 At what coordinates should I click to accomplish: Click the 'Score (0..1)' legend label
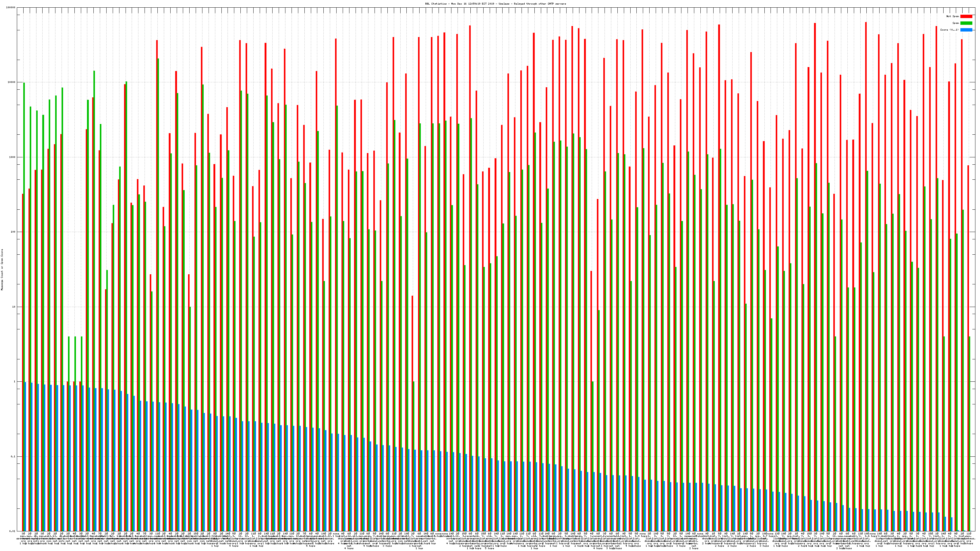(949, 30)
